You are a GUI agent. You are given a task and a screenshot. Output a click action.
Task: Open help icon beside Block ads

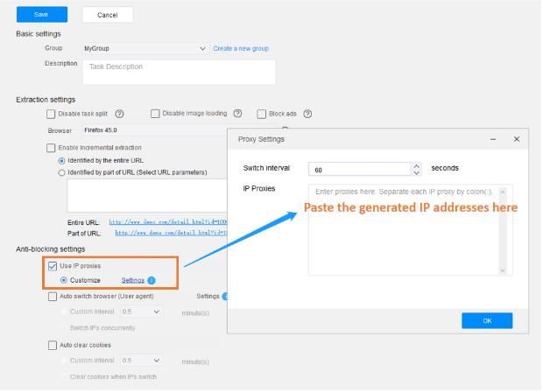coord(307,114)
